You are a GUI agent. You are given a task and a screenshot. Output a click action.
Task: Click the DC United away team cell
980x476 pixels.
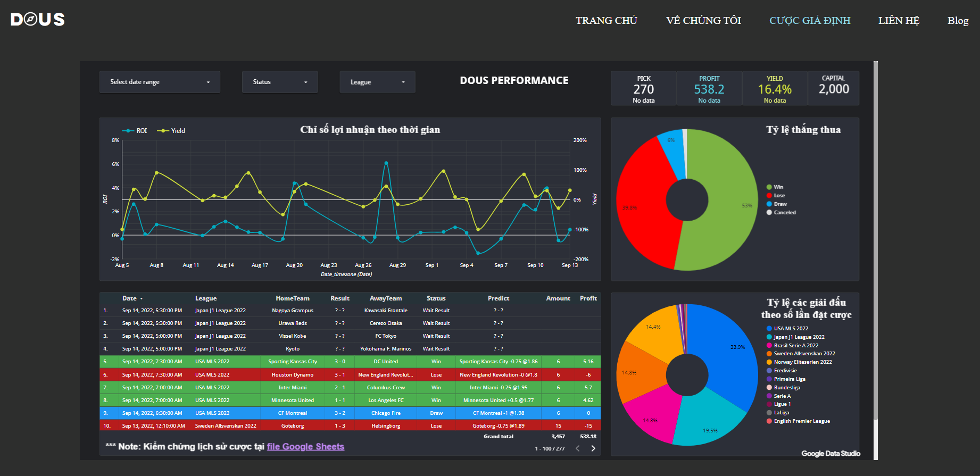coord(386,362)
